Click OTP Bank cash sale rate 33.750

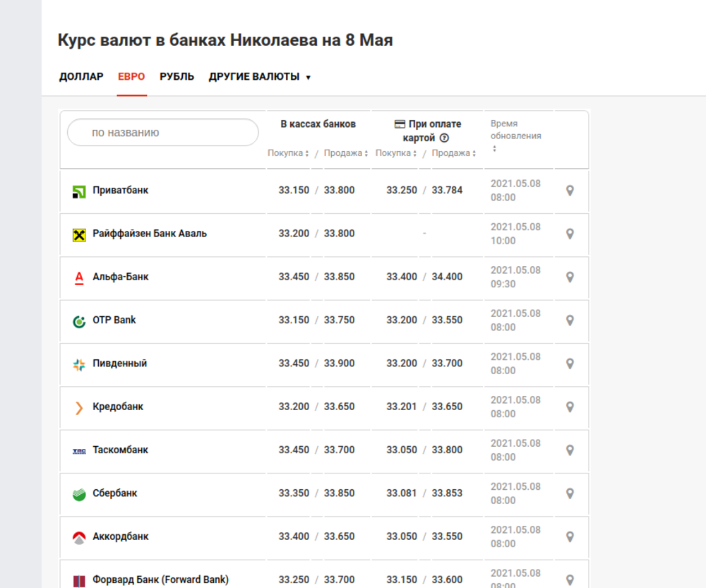click(x=339, y=320)
